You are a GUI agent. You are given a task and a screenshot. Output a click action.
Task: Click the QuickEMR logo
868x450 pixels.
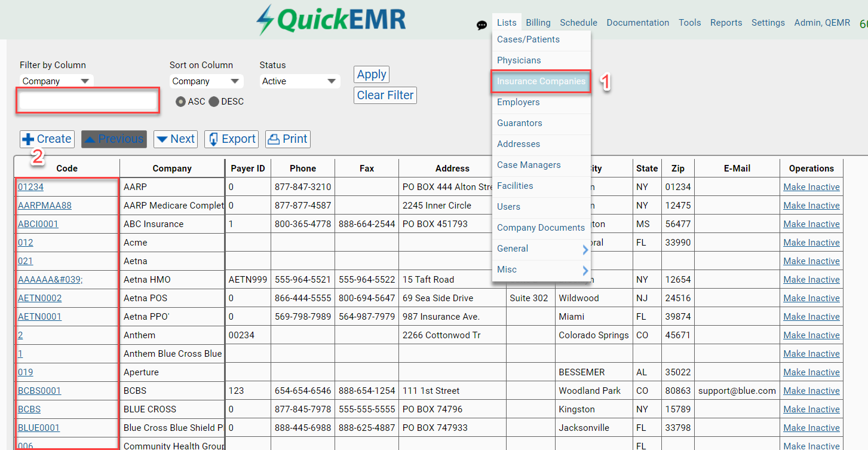330,20
